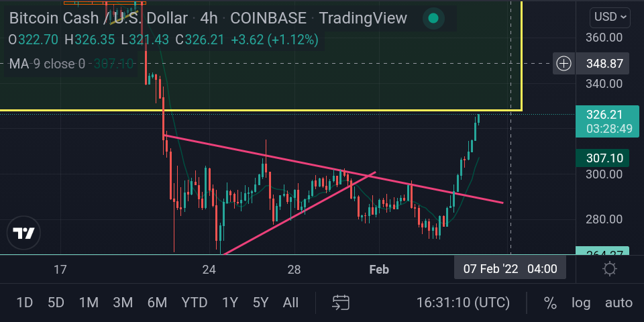This screenshot has width=644, height=322.
Task: Select the 1D time range
Action: [24, 303]
